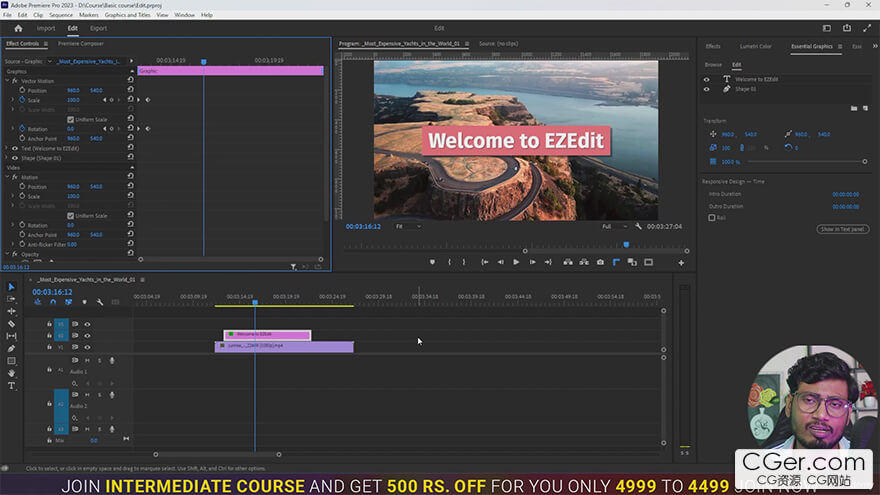The image size is (880, 495).
Task: Expand the Text (Welcome to EZEdit) effect
Action: [7, 149]
